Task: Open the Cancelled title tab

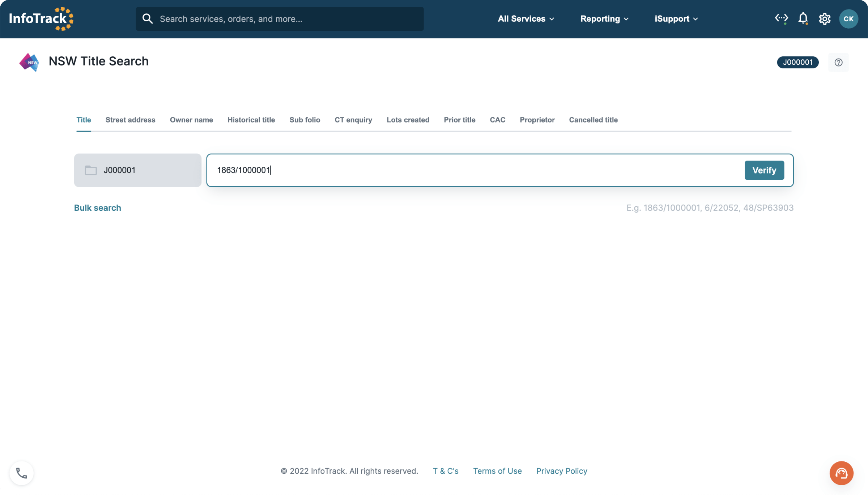Action: pos(593,120)
